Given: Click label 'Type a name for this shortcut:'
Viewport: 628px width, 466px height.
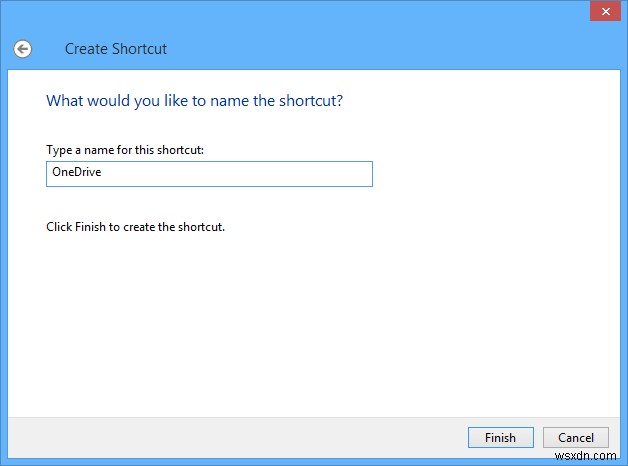Looking at the screenshot, I should tap(125, 150).
